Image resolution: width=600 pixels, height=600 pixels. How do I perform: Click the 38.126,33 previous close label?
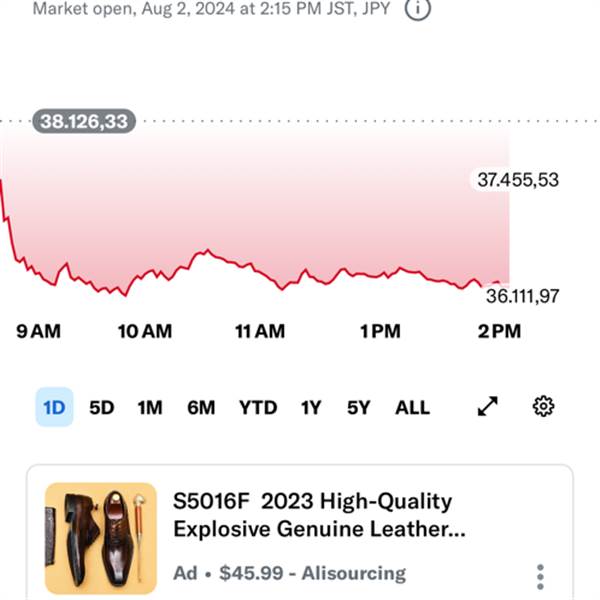(84, 122)
